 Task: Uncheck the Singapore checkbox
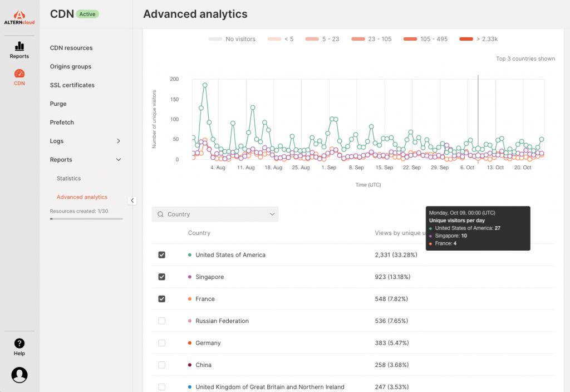pyautogui.click(x=162, y=277)
